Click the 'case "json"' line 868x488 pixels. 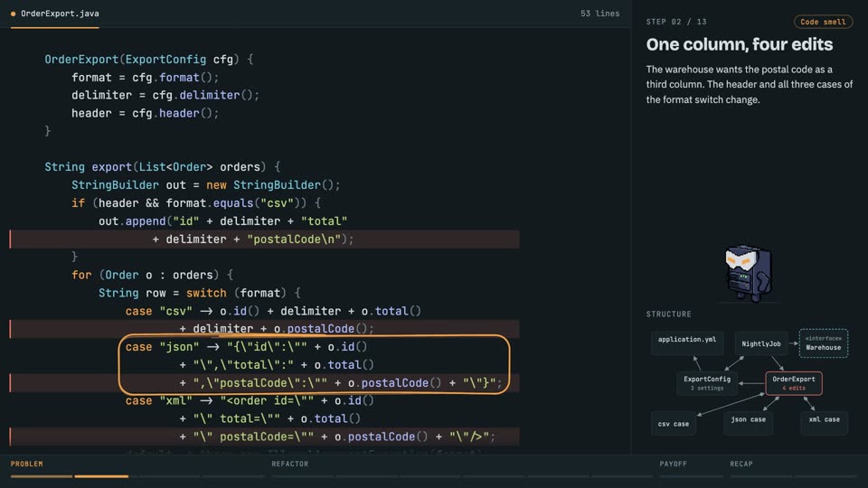[x=246, y=347]
